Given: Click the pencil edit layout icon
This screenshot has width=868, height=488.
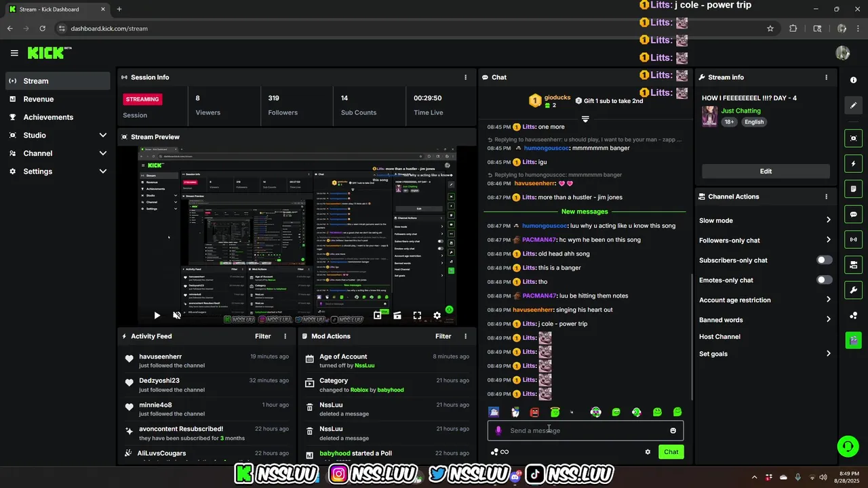Looking at the screenshot, I should 853,106.
